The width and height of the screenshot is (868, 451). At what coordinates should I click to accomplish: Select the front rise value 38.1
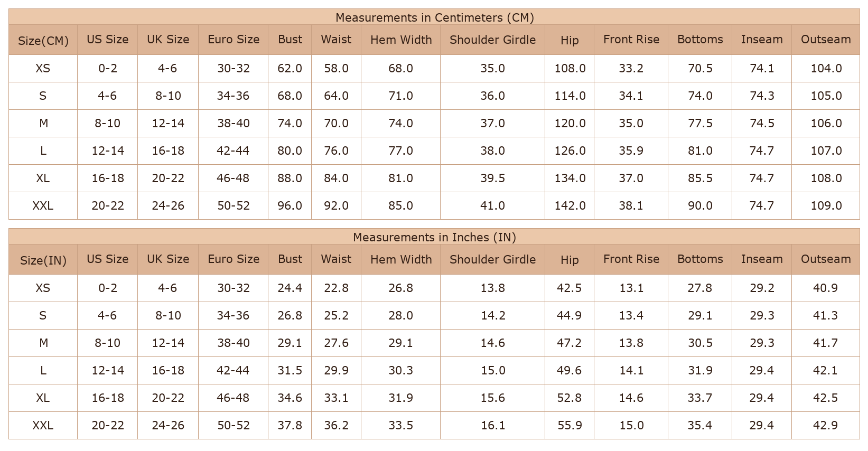pyautogui.click(x=631, y=205)
